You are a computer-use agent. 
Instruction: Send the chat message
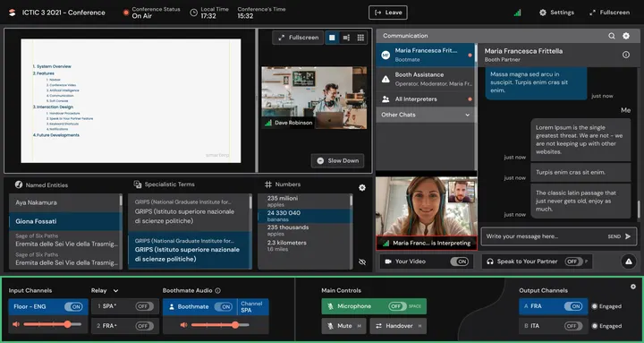click(619, 236)
